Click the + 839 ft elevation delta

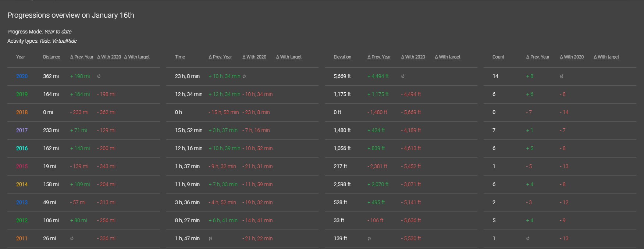click(376, 148)
